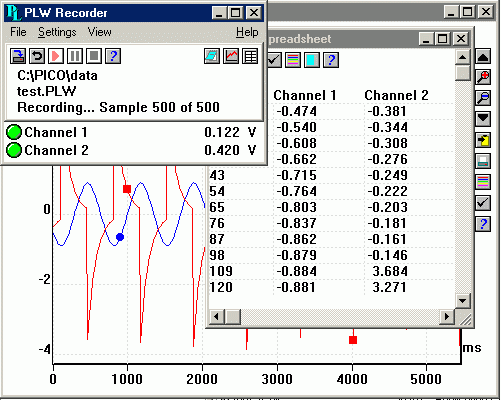
Task: Open the spreadsheet view icon in the Recorder toolbar
Action: (250, 56)
